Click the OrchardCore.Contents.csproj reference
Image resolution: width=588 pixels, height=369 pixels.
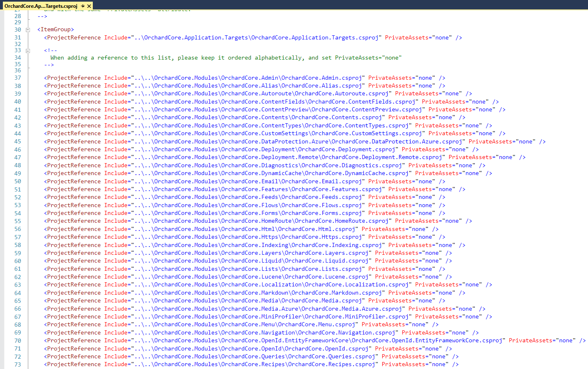(x=255, y=118)
